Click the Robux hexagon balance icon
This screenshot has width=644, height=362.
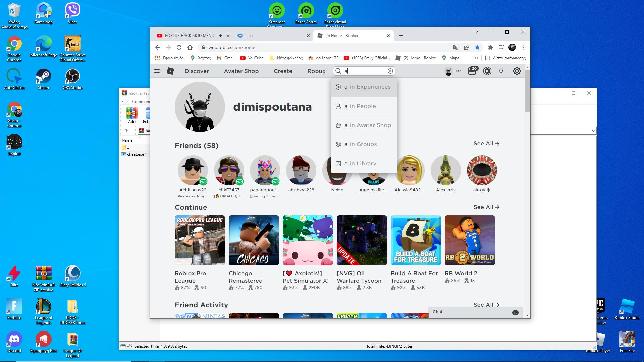[487, 71]
